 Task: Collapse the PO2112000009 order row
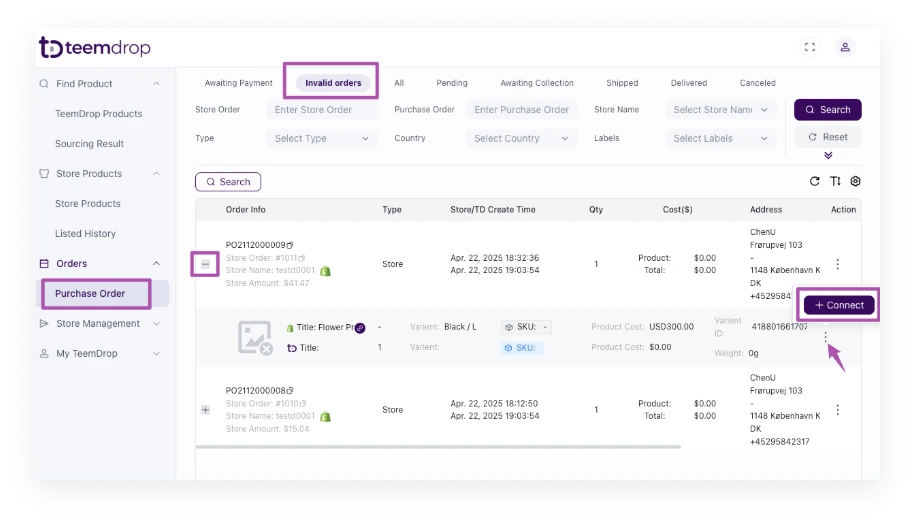click(x=205, y=264)
